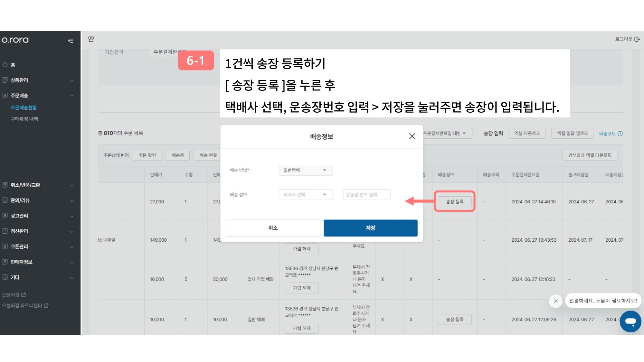Viewport: 644px width, 362px height.
Task: Click the 엑셀 일괄 업로드 button
Action: pyautogui.click(x=573, y=133)
